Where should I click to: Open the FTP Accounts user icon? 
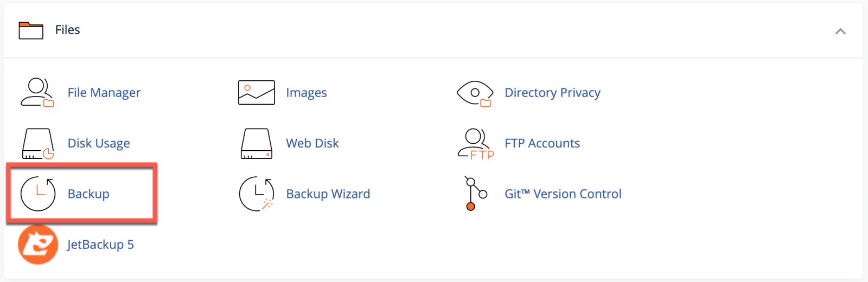pos(475,144)
